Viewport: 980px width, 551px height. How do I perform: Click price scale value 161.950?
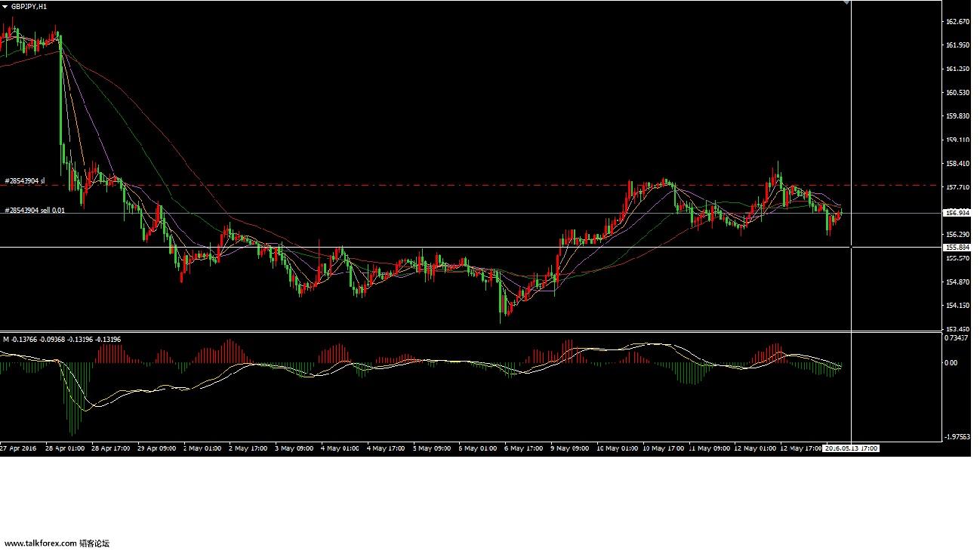957,45
